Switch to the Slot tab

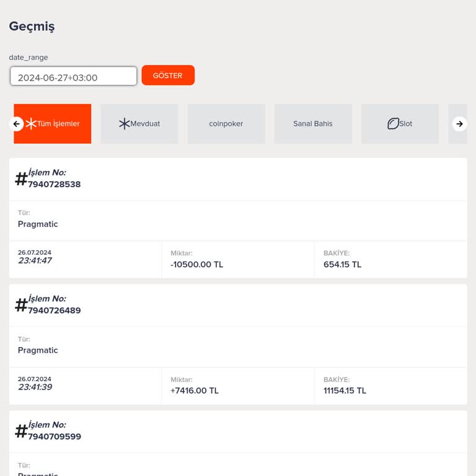tap(400, 124)
